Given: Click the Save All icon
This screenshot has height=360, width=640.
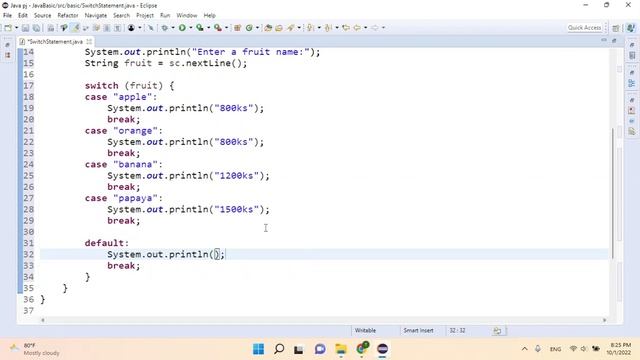Looking at the screenshot, I should tap(36, 28).
